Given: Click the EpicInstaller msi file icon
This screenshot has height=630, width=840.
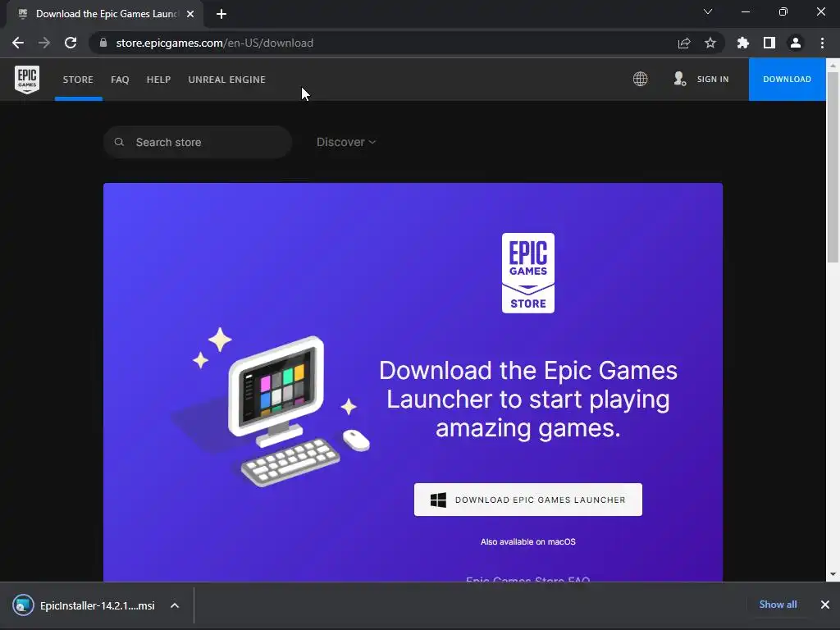Looking at the screenshot, I should pyautogui.click(x=23, y=605).
